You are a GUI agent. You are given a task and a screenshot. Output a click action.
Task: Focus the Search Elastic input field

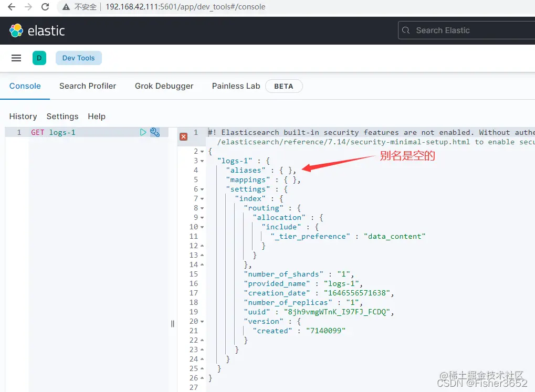click(466, 30)
